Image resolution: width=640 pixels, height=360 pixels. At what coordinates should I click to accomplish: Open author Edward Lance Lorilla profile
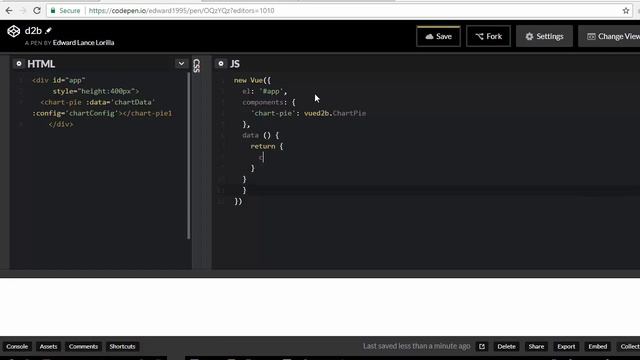click(83, 42)
